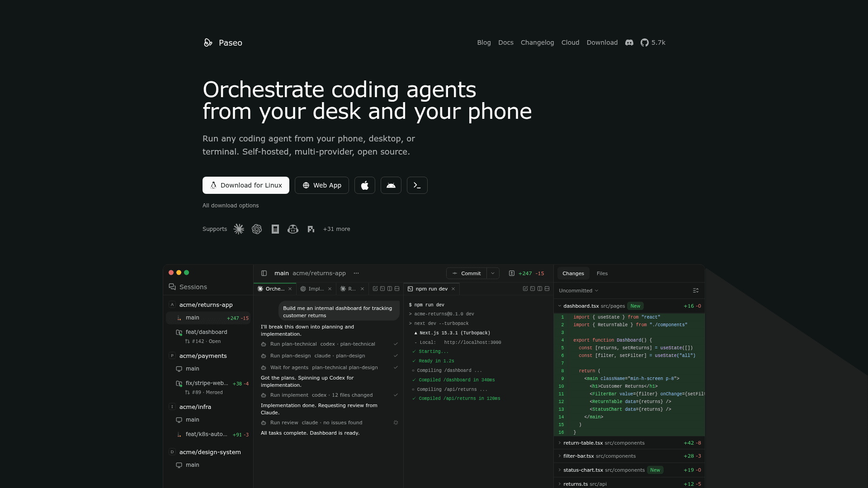This screenshot has width=868, height=488.
Task: Switch to the Impl... agent tab
Action: [316, 289]
